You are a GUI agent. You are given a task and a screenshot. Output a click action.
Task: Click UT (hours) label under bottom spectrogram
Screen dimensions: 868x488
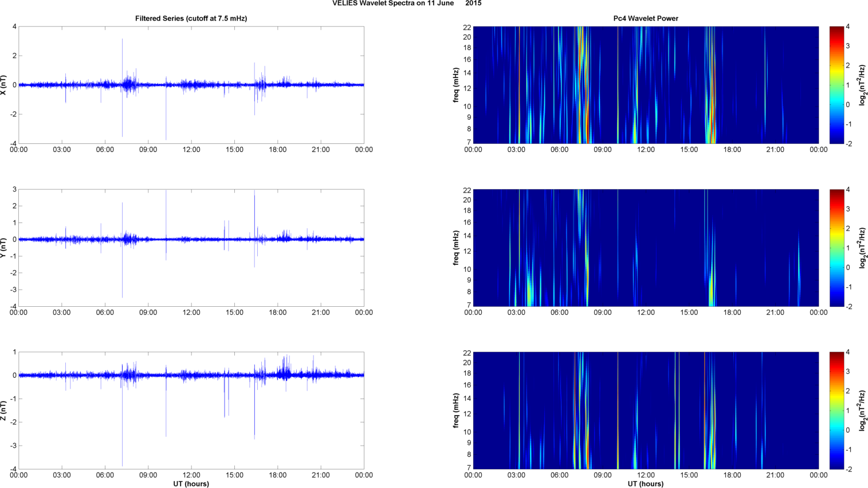point(646,483)
